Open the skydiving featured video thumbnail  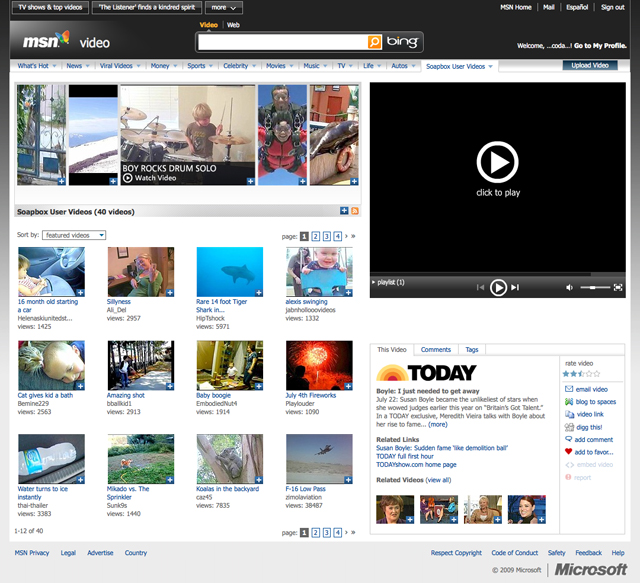pos(282,135)
